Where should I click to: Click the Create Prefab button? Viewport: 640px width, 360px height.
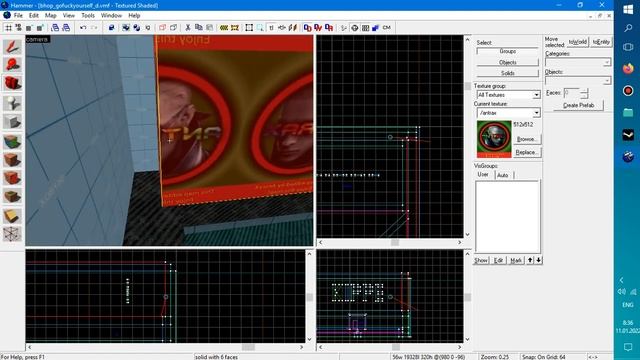(578, 105)
